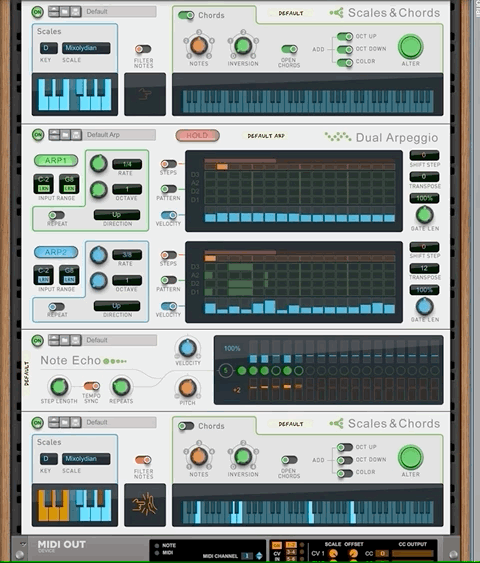480x563 pixels.
Task: Click the ON power button of Dual Arpeggio
Action: (38, 135)
